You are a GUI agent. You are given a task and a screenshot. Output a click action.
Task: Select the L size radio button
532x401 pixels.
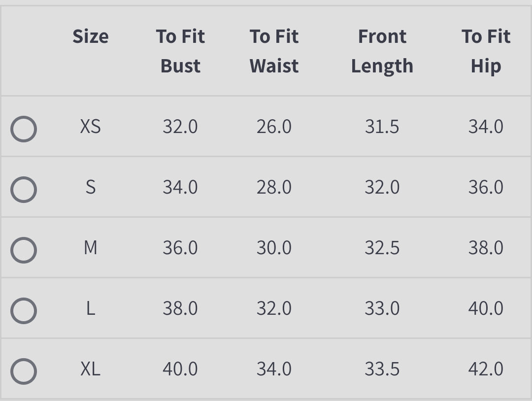(24, 311)
